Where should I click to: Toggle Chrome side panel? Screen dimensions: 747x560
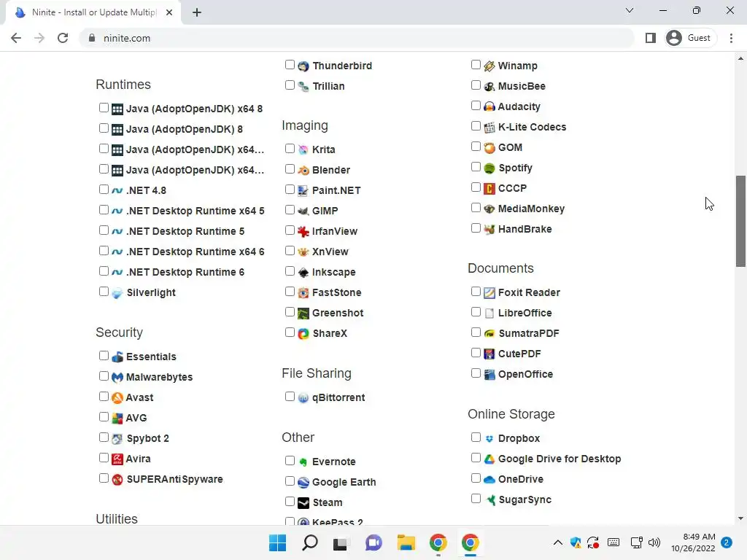651,38
